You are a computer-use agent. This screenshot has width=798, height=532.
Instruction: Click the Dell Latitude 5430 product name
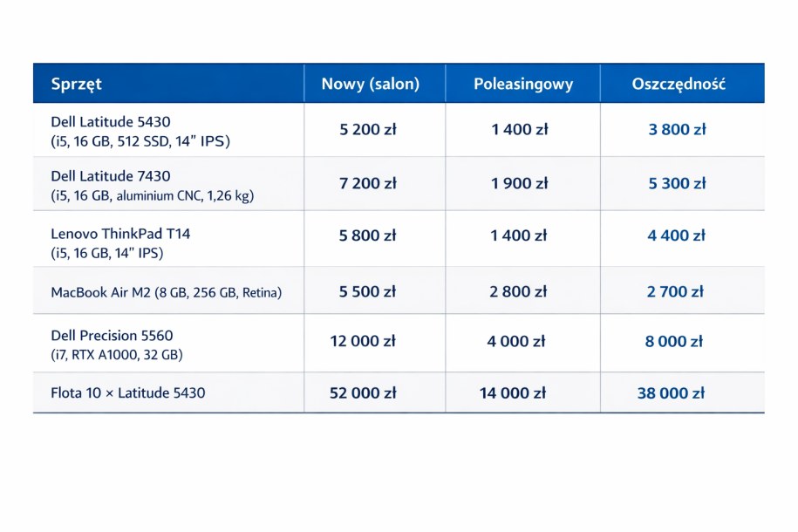[x=111, y=121]
